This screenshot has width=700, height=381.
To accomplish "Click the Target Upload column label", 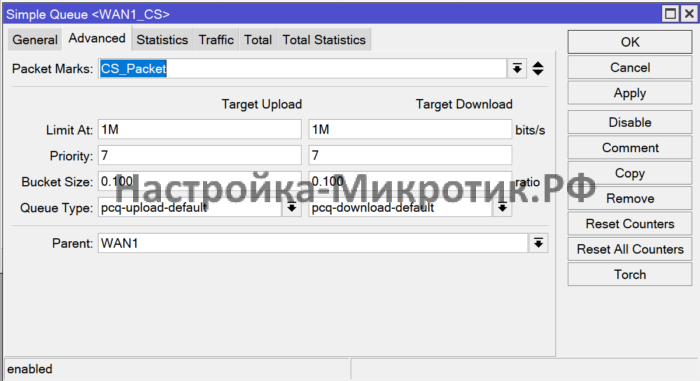I will [x=262, y=104].
